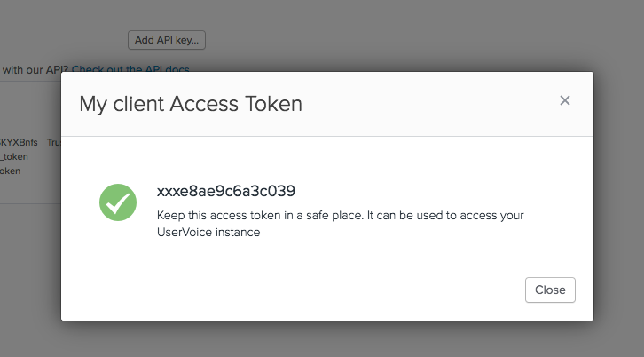Click the with our API? background text
Image resolution: width=644 pixels, height=357 pixels.
(x=35, y=69)
